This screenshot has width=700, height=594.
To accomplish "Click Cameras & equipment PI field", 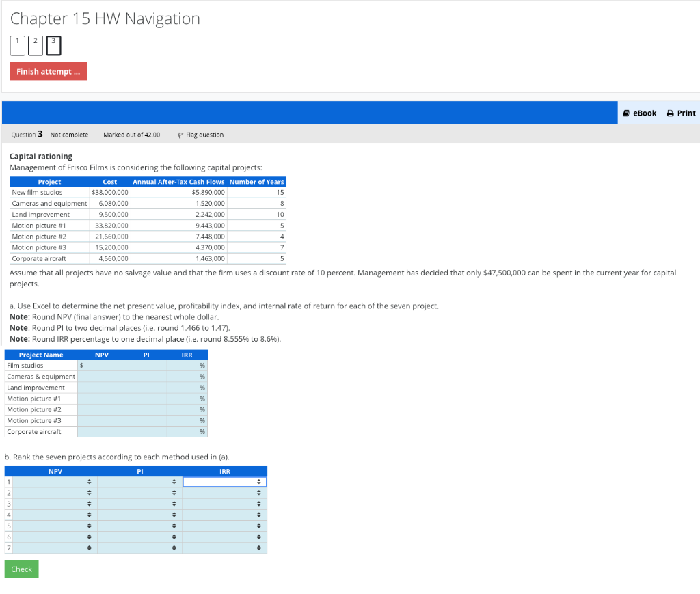I will click(x=146, y=377).
